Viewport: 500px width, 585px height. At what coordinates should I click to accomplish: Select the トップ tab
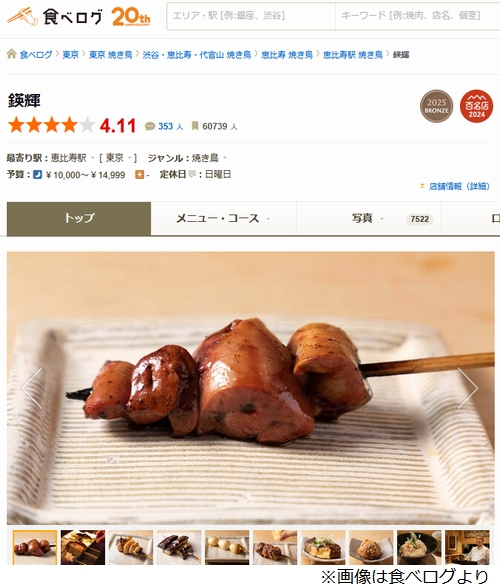pos(79,219)
